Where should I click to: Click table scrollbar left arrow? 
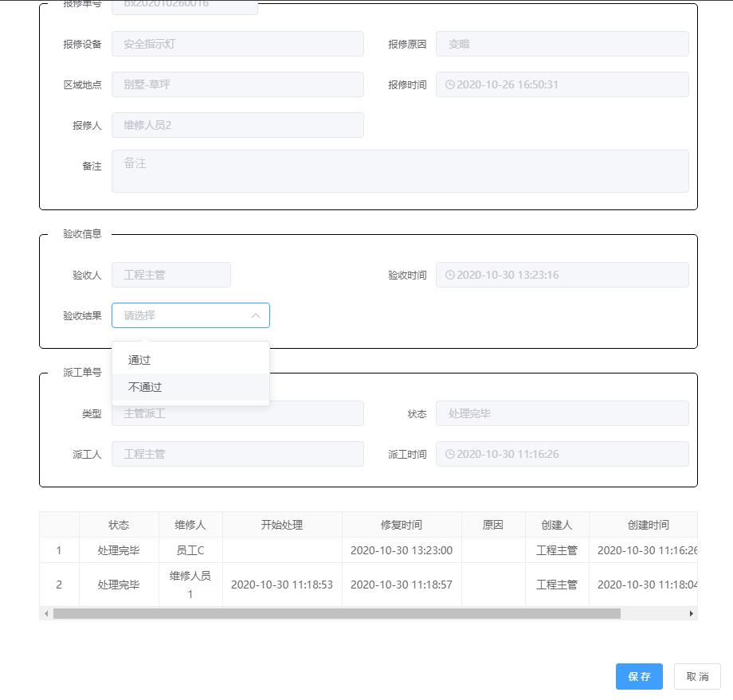pyautogui.click(x=46, y=613)
